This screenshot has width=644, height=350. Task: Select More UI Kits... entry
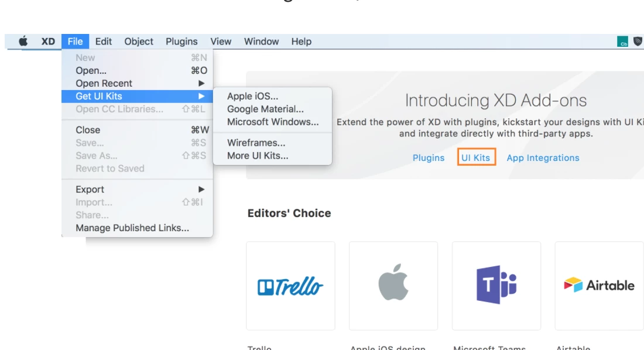coord(272,156)
